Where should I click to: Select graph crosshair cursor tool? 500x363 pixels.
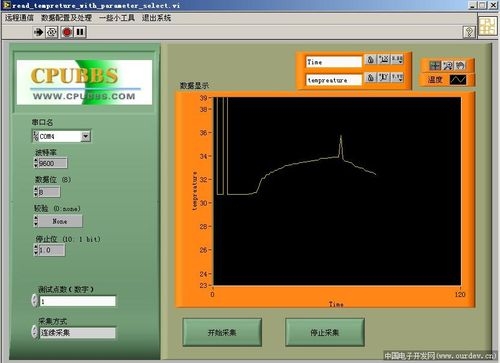click(x=435, y=66)
